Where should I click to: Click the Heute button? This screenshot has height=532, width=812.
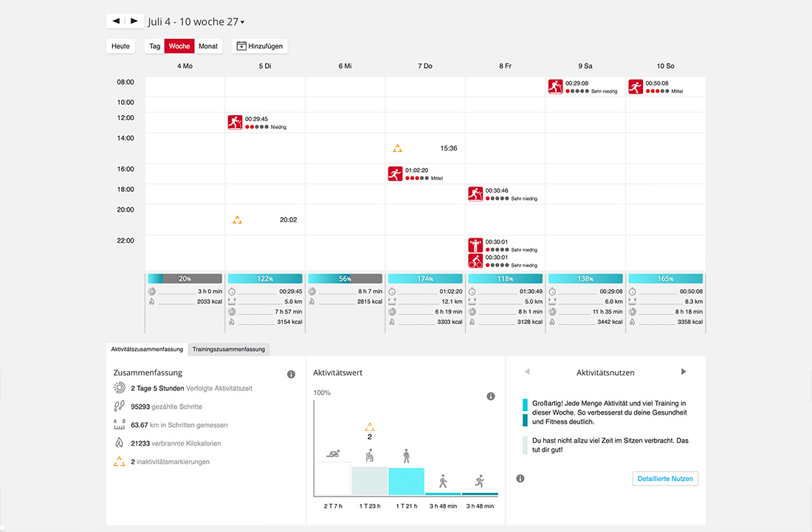pos(120,46)
